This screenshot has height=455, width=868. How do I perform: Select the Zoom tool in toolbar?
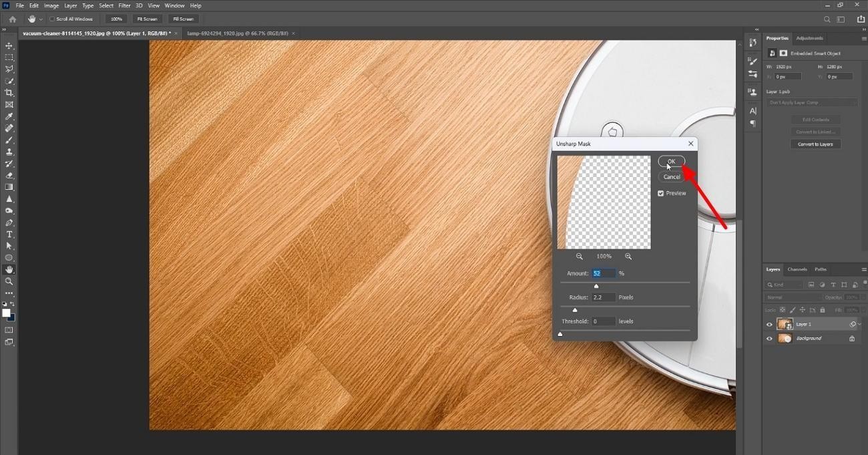point(9,281)
